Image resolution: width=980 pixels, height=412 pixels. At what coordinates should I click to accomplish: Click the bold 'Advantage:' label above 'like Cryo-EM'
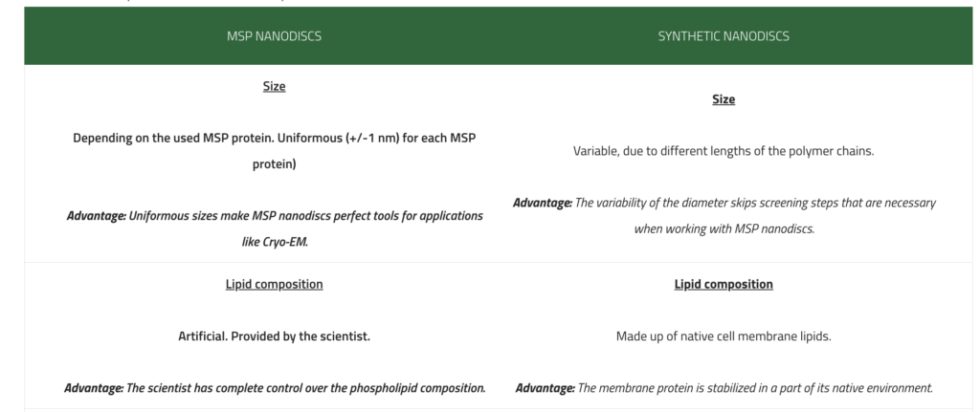pyautogui.click(x=97, y=216)
